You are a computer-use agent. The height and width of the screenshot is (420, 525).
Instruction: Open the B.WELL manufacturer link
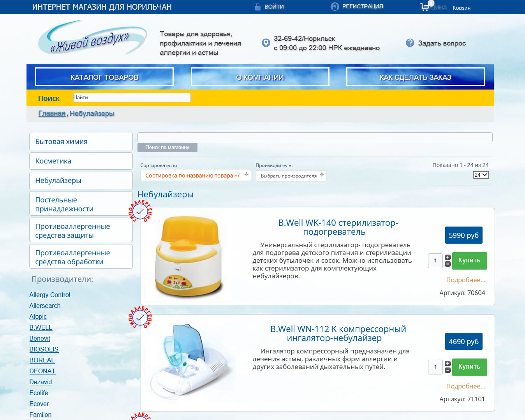pyautogui.click(x=41, y=328)
